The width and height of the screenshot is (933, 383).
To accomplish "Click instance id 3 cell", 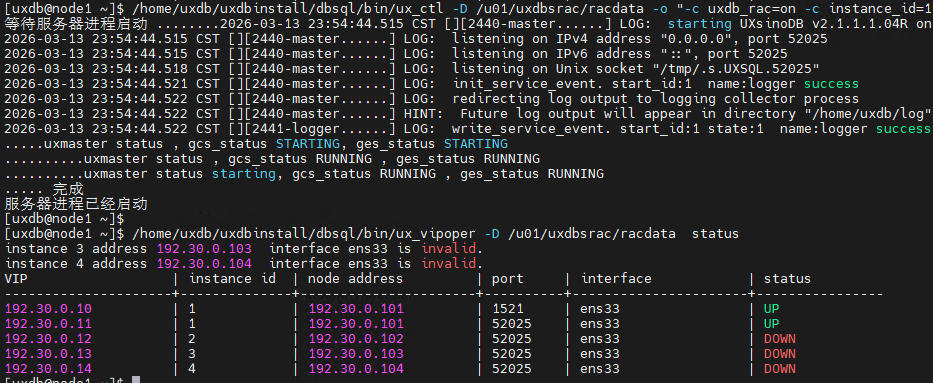I will (x=192, y=354).
